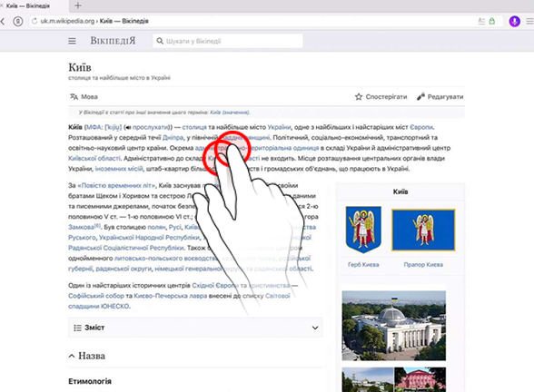The height and width of the screenshot is (392, 534).
Task: Open the радянської округи link
Action: coord(124,269)
